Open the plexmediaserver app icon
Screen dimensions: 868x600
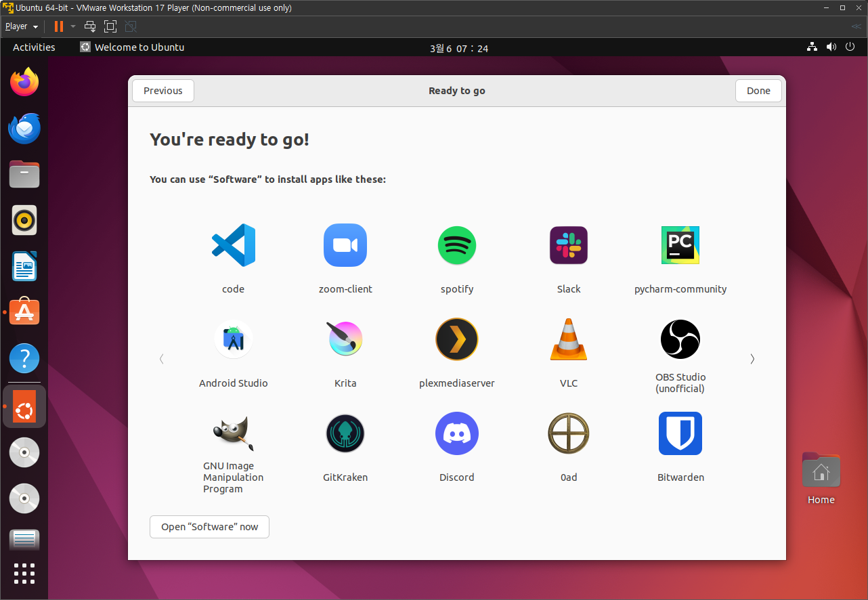click(x=457, y=339)
